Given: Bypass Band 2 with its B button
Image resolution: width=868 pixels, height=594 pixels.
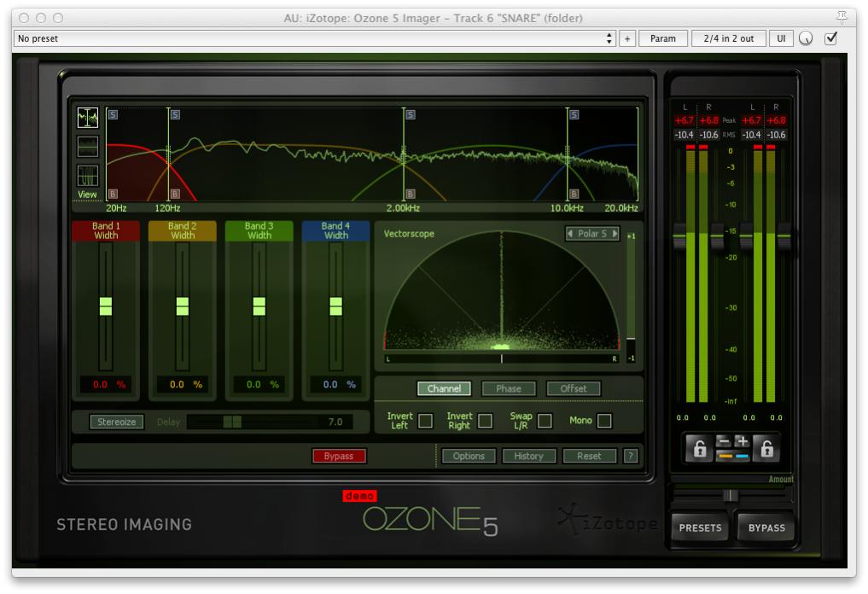Looking at the screenshot, I should coord(175,194).
